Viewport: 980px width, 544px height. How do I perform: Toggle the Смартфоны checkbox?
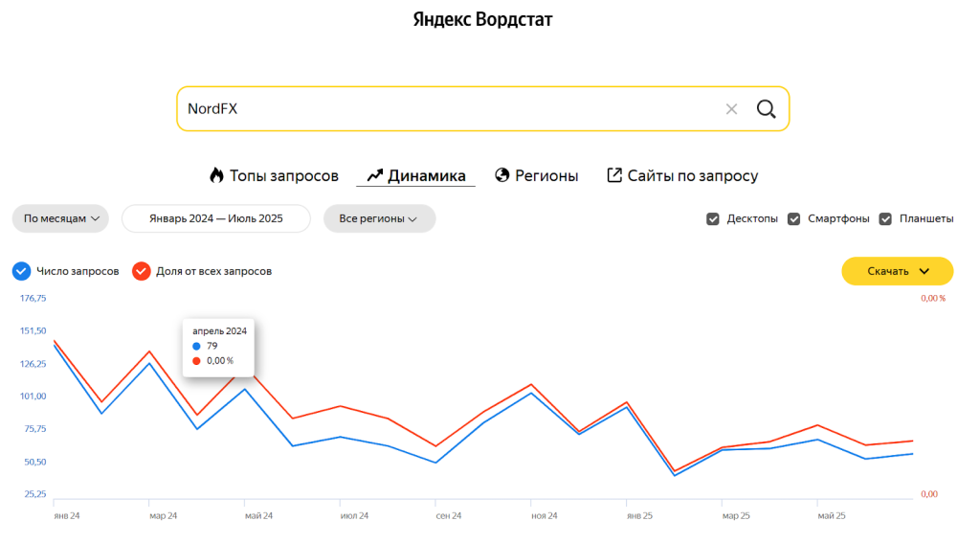794,218
